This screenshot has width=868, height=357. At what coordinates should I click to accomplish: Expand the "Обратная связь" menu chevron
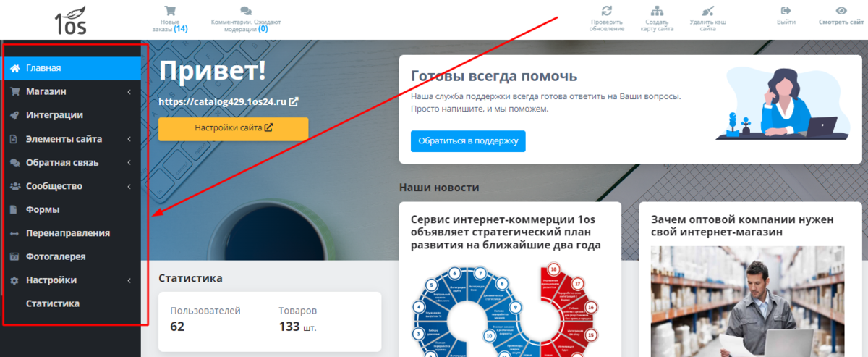point(129,163)
